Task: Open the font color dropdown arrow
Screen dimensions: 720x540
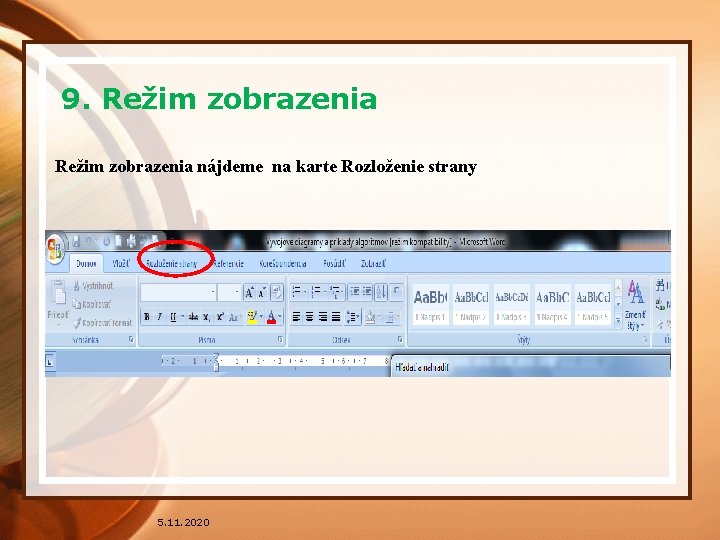Action: click(280, 317)
